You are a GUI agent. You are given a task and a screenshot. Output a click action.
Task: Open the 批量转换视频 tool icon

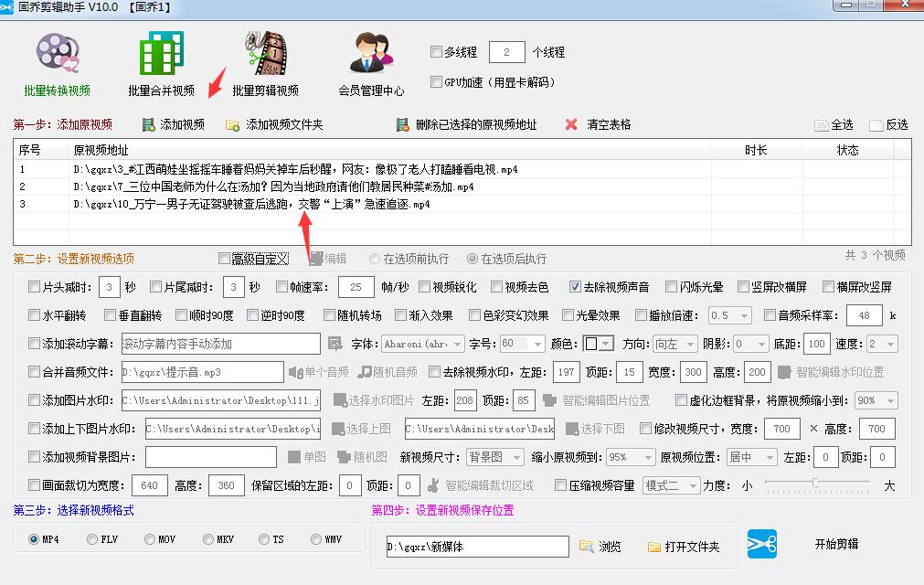click(x=58, y=53)
